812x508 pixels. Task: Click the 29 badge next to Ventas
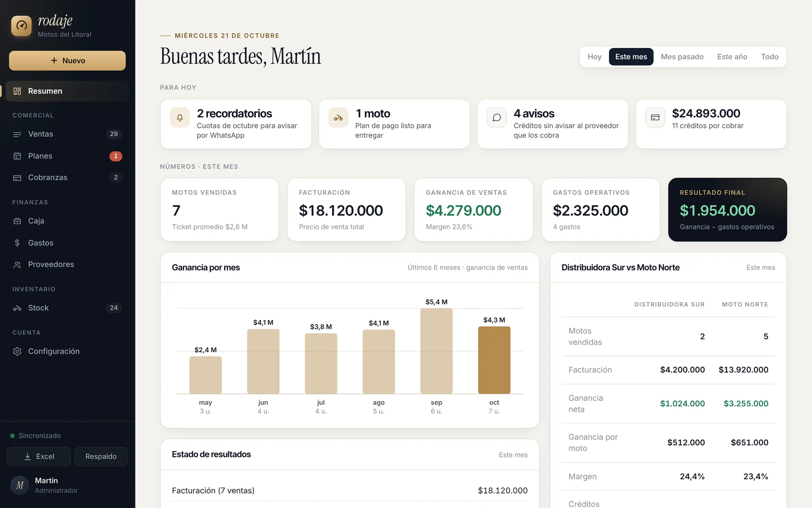click(114, 134)
